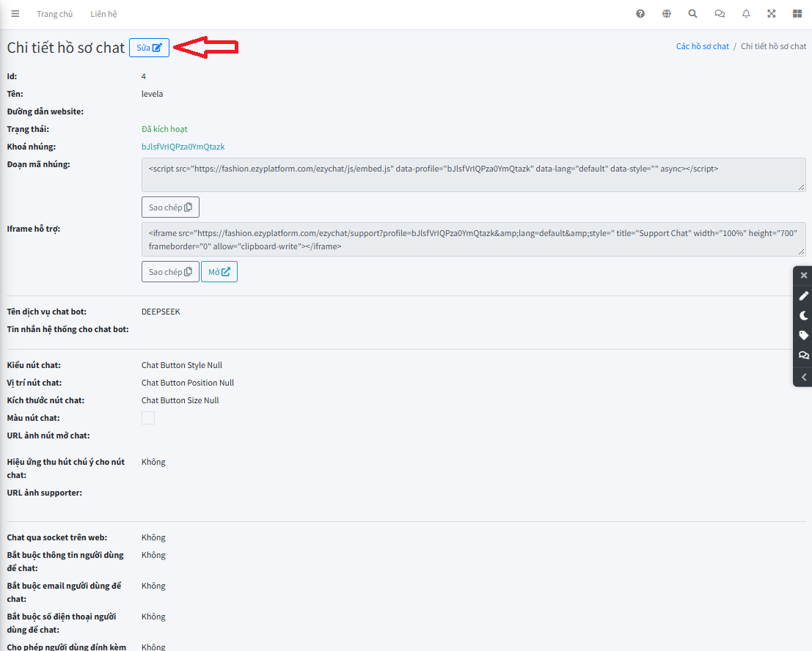This screenshot has height=651, width=812.
Task: Click the Khoá nhúng label
Action: [x=31, y=147]
